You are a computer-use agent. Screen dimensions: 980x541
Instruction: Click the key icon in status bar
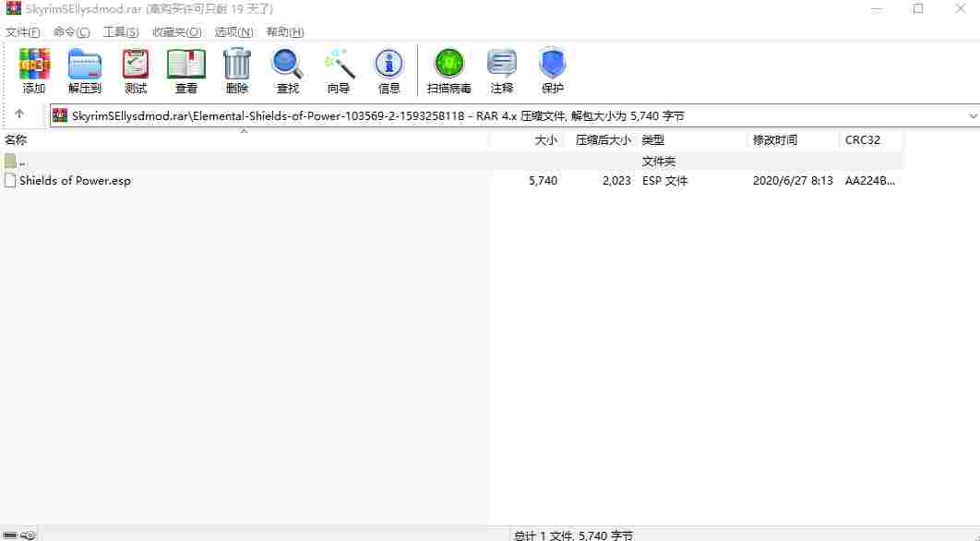(x=28, y=535)
